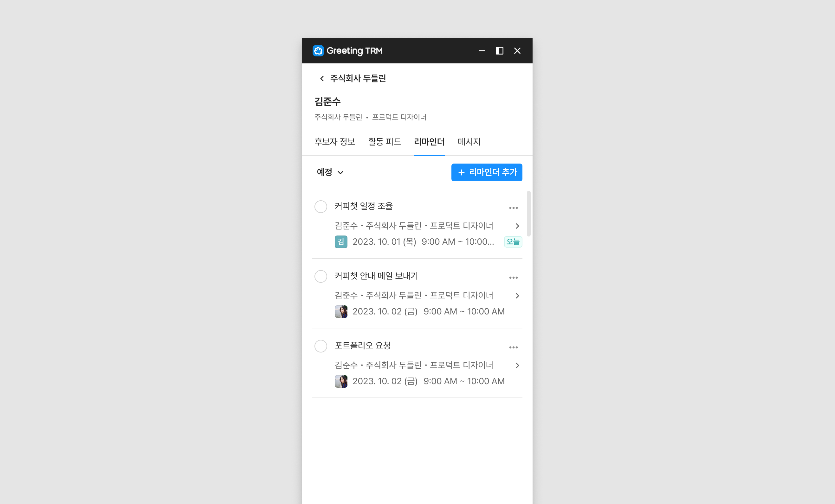
Task: Open candidate chevron under 포트폴리오 요청
Action: click(x=517, y=365)
